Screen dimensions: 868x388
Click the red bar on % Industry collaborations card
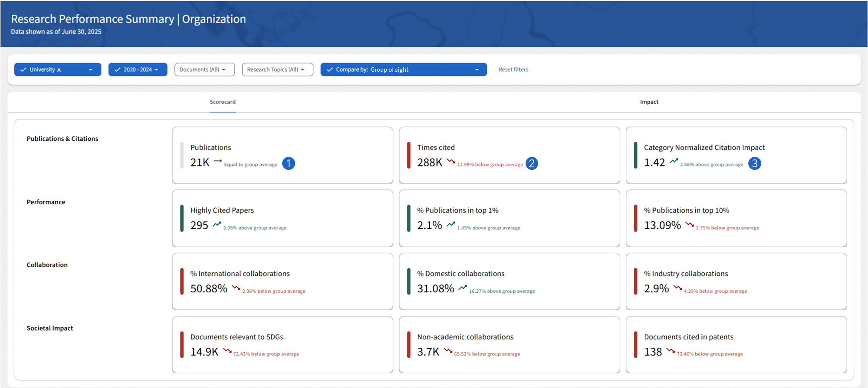click(x=635, y=281)
